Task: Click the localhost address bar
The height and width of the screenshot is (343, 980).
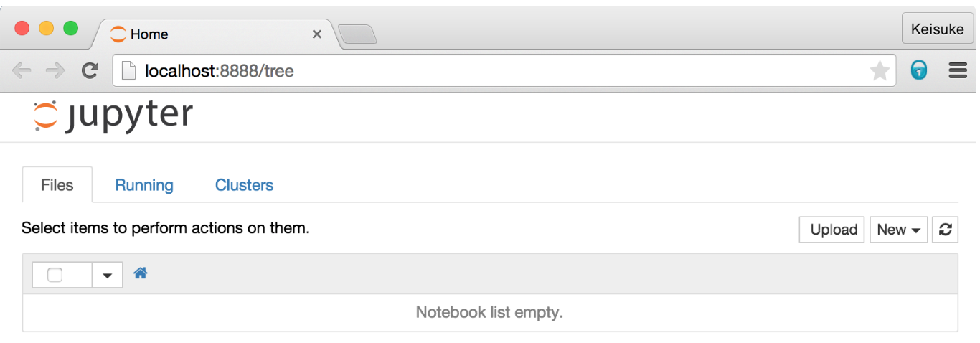Action: pyautogui.click(x=502, y=71)
